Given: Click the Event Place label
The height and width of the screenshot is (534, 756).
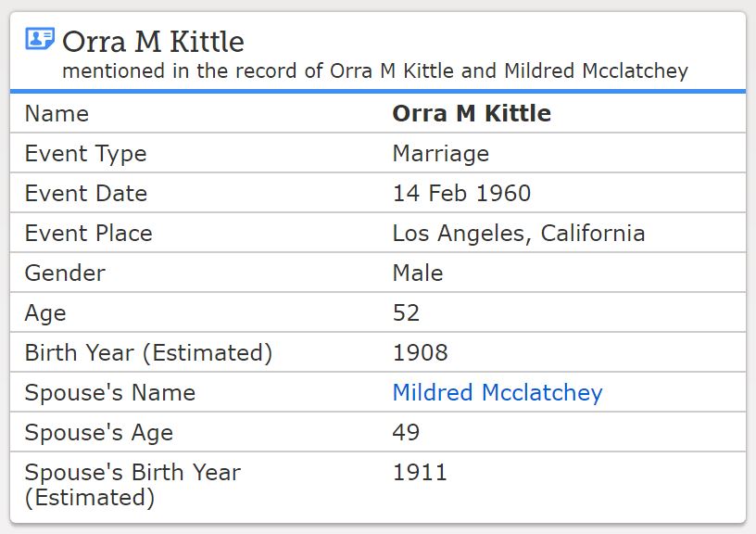Looking at the screenshot, I should 88,233.
